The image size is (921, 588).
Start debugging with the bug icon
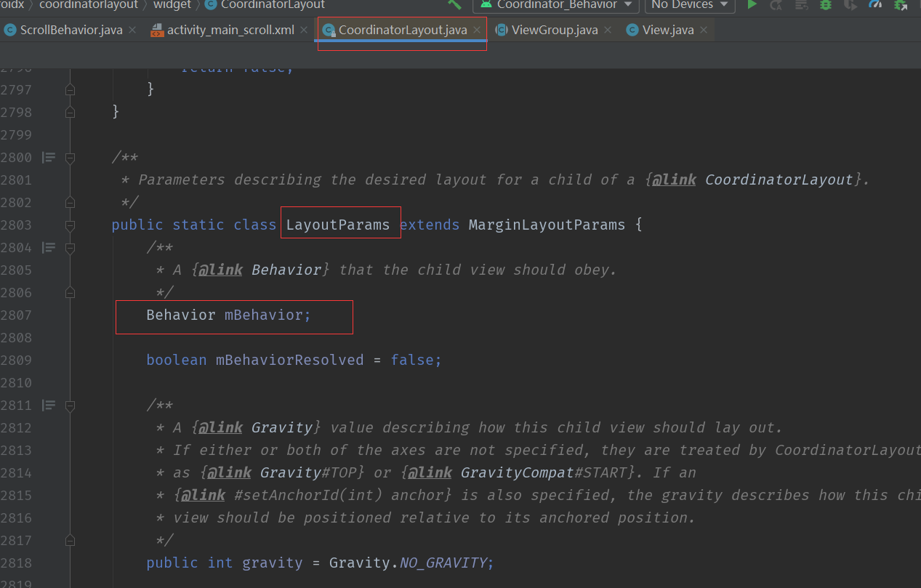[826, 4]
